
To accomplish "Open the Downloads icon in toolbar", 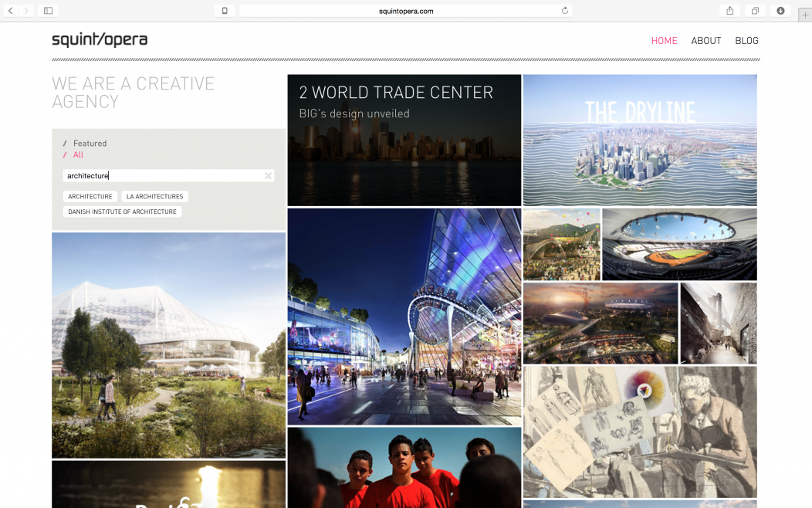I will (x=780, y=10).
